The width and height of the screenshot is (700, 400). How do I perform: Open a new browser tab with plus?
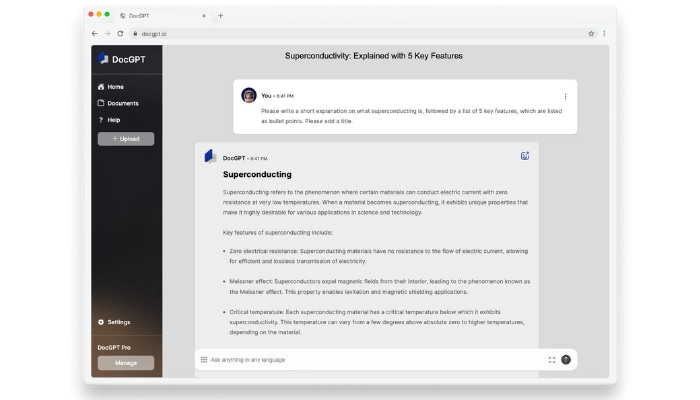[221, 16]
